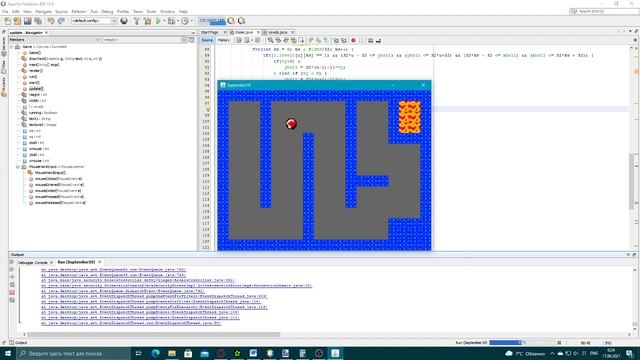This screenshot has height=360, width=640.
Task: Open the Navigate menu
Action: point(44,11)
